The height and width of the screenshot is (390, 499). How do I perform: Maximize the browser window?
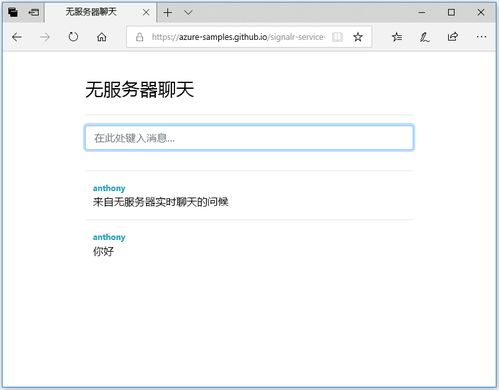click(451, 13)
